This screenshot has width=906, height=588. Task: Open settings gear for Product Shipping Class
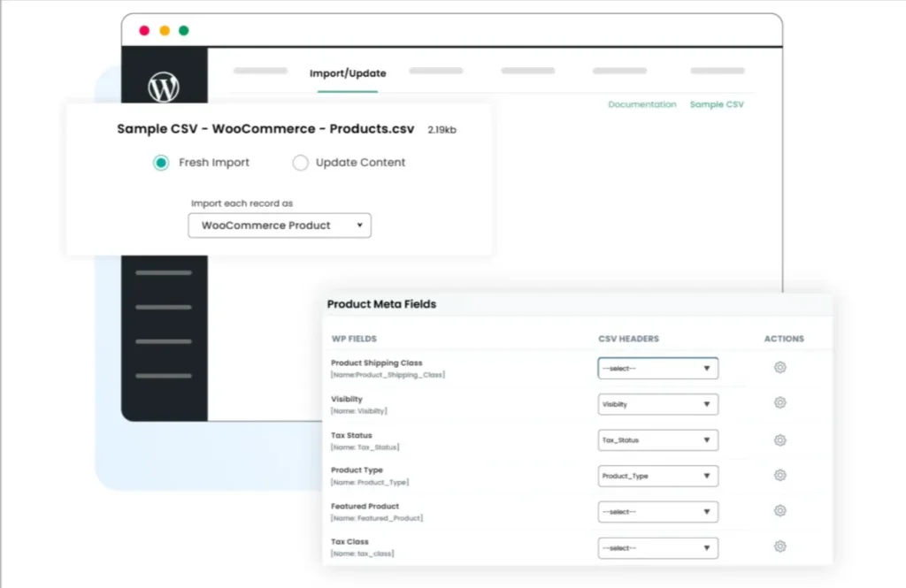click(x=779, y=367)
